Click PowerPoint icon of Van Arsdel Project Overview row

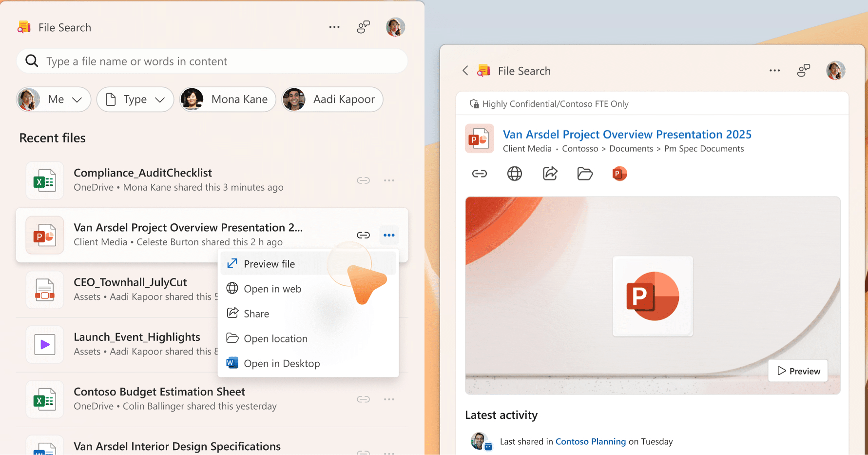45,236
